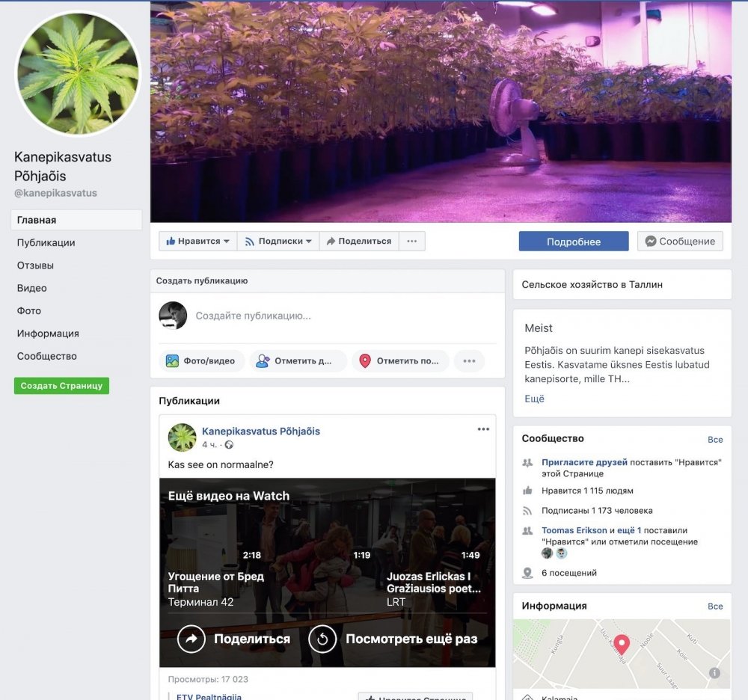Click the Фото/видео photo icon button
Image resolution: width=748 pixels, height=700 pixels.
[172, 361]
